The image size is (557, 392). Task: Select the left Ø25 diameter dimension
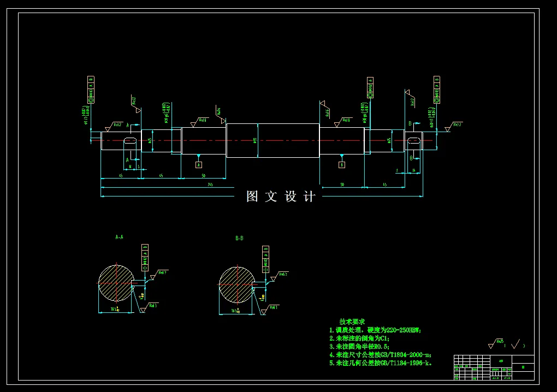tap(150, 141)
